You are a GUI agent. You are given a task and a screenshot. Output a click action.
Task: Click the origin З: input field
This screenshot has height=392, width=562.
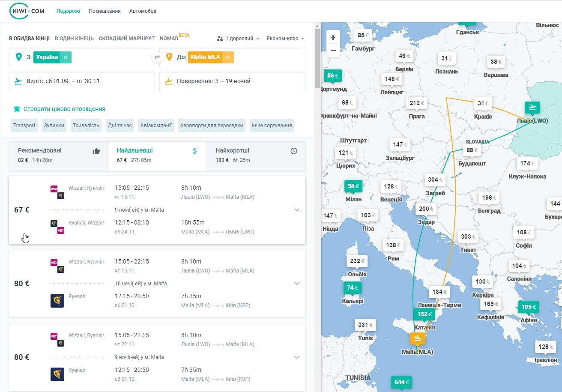tap(82, 57)
